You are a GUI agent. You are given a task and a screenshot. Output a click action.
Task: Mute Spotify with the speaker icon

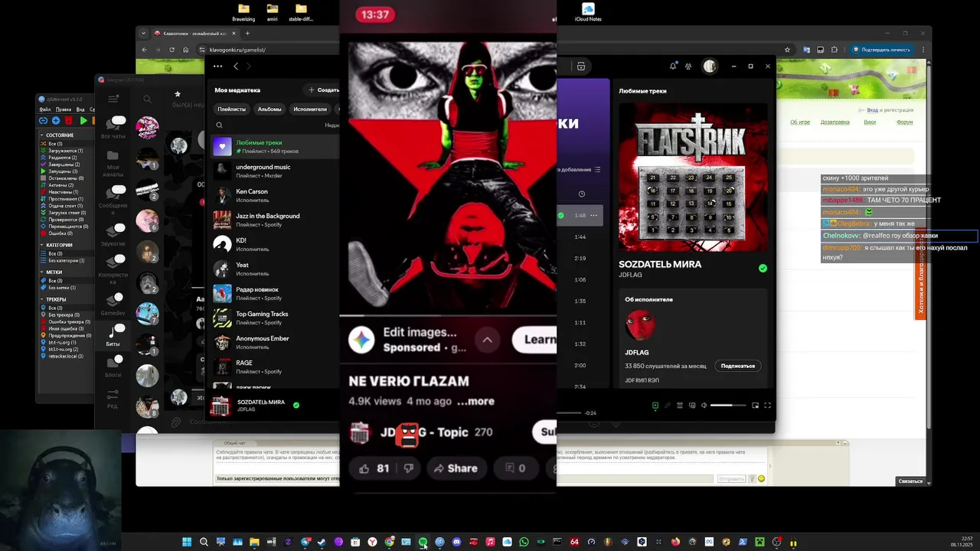(x=704, y=406)
